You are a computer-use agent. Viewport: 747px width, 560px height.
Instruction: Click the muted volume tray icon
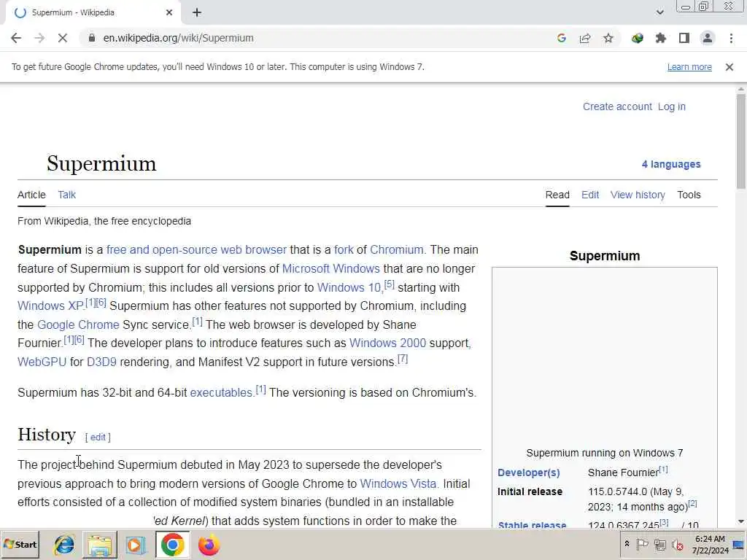[677, 544]
